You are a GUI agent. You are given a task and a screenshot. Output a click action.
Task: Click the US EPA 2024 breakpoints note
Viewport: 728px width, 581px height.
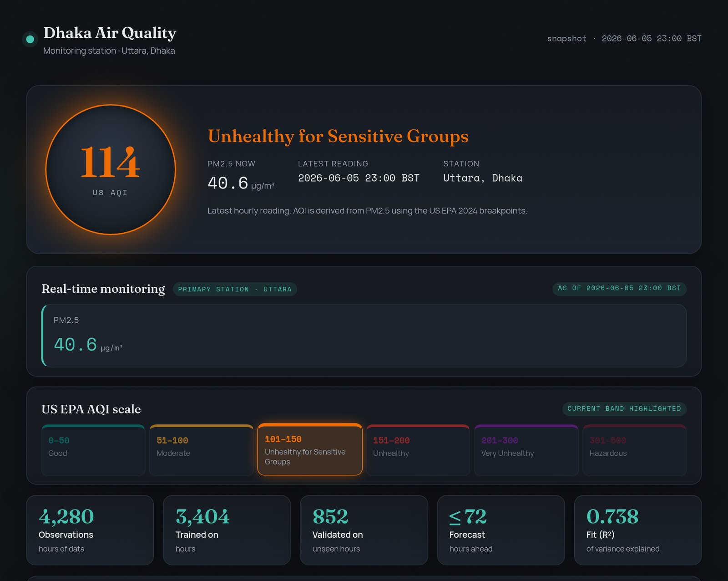coord(367,211)
